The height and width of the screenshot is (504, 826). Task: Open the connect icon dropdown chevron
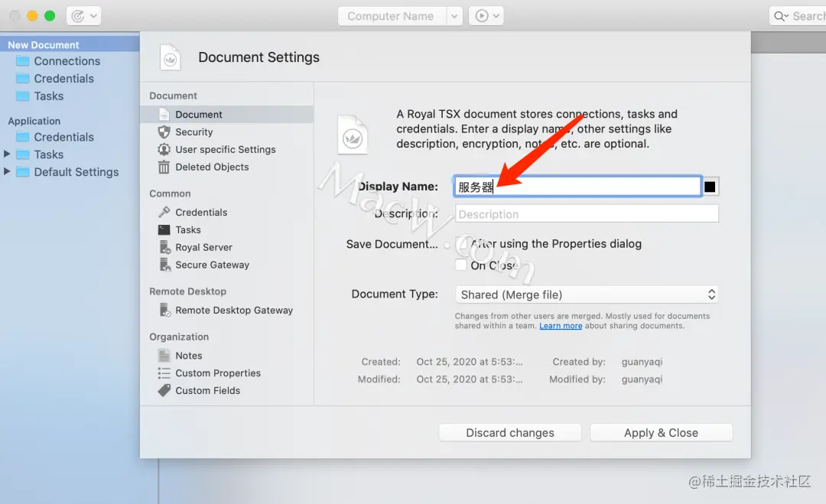point(93,16)
